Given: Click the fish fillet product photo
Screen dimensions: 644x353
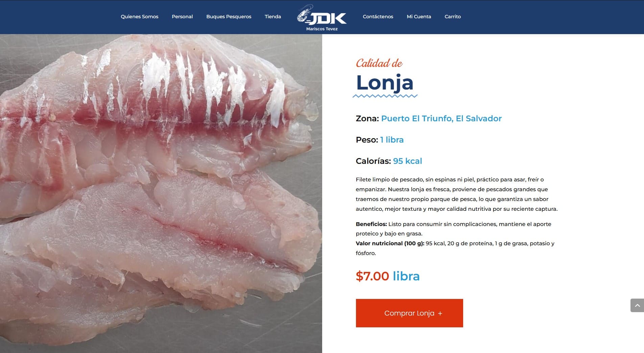Looking at the screenshot, I should pyautogui.click(x=161, y=194).
